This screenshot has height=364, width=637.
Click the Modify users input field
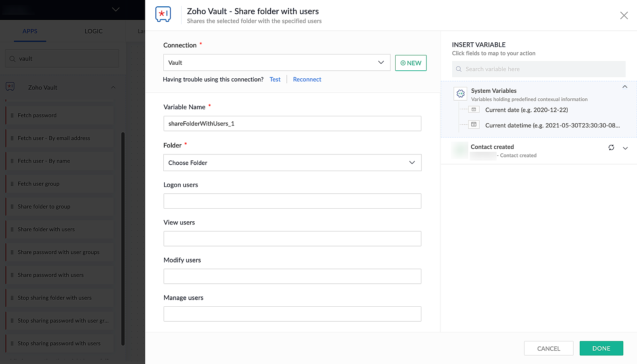292,276
